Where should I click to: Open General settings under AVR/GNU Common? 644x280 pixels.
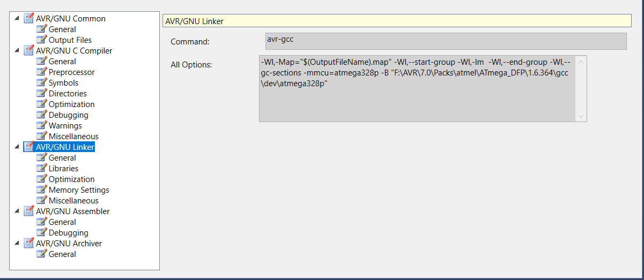point(62,29)
